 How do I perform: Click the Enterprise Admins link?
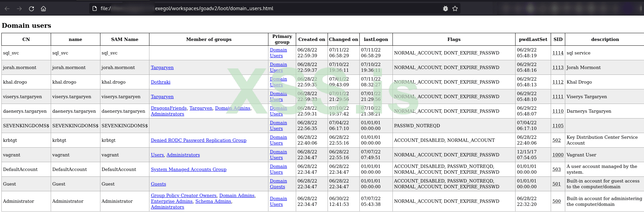pos(172,201)
